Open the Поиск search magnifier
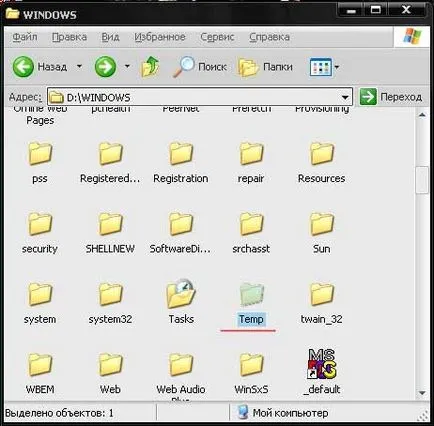Viewport: 434px width, 426px height. tap(183, 67)
